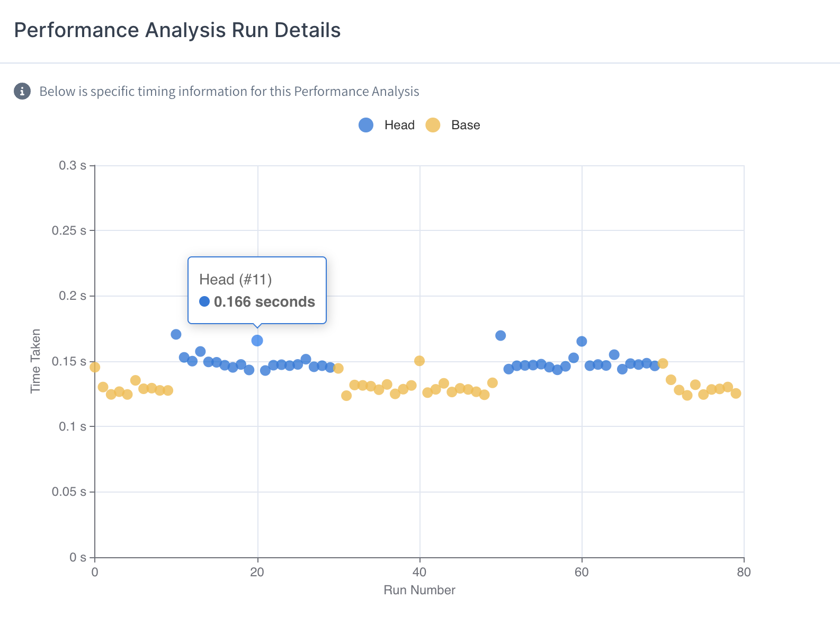Click the high blue Head point at run 50
This screenshot has height=625, width=840.
click(x=501, y=335)
